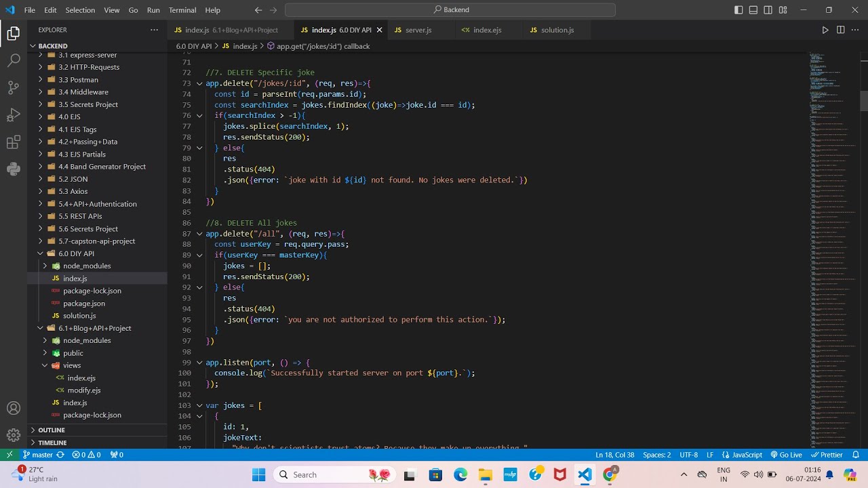This screenshot has width=868, height=488.
Task: Click the code minimap overview
Action: (834, 251)
